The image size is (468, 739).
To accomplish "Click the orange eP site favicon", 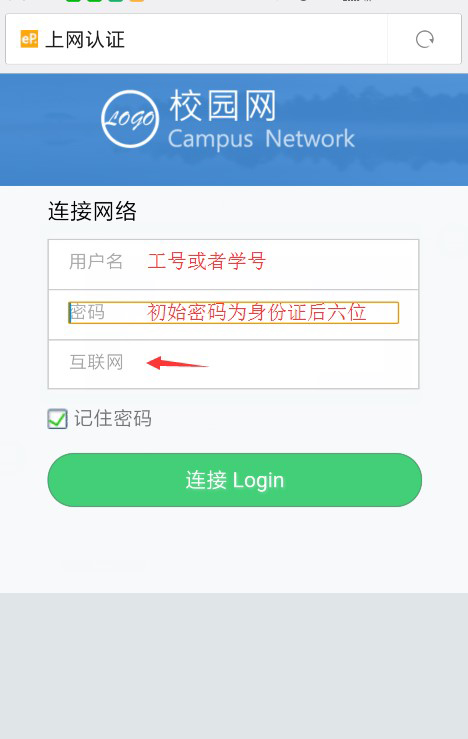I will [x=29, y=39].
